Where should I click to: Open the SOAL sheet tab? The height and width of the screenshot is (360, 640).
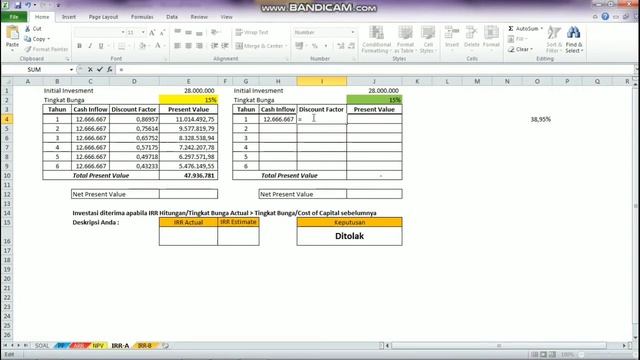point(42,346)
